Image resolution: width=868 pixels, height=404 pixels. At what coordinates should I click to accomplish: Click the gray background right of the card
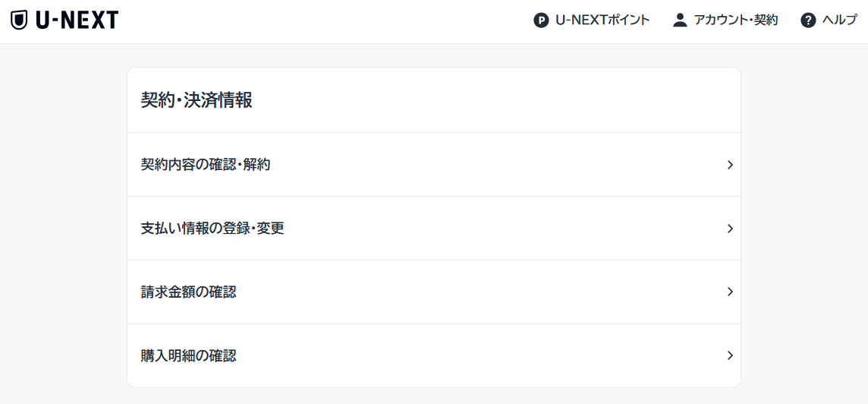804,228
